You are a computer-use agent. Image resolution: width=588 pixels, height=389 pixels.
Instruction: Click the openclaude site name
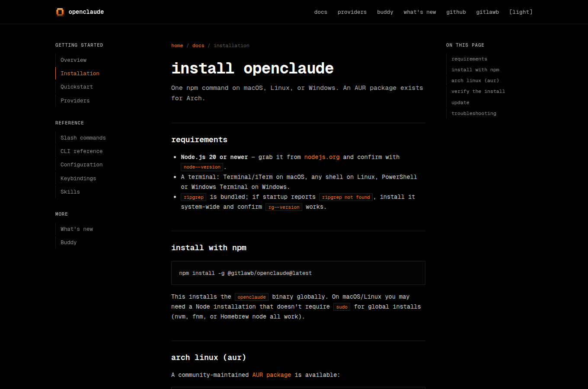pos(86,12)
